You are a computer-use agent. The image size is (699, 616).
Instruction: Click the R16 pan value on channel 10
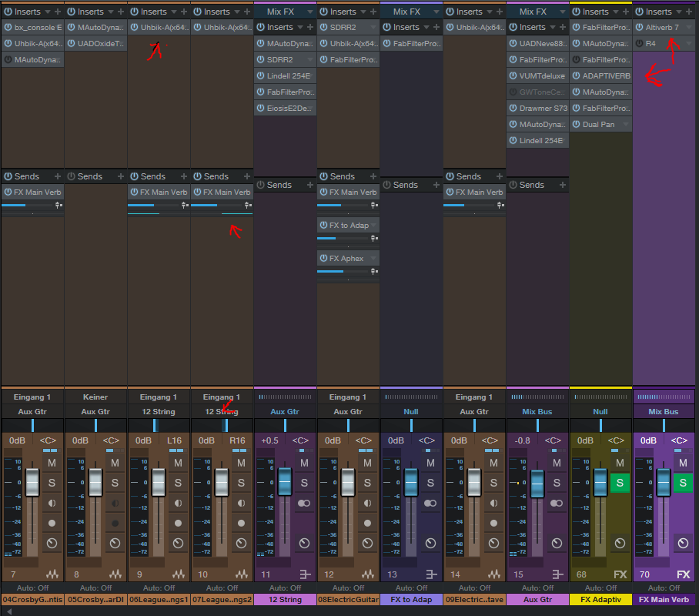(237, 440)
